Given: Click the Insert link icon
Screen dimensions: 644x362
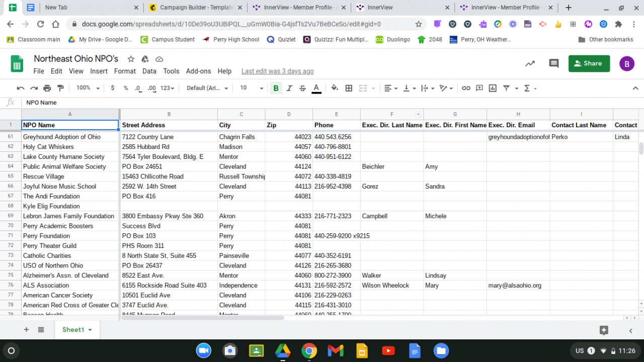Looking at the screenshot, I should click(x=466, y=88).
